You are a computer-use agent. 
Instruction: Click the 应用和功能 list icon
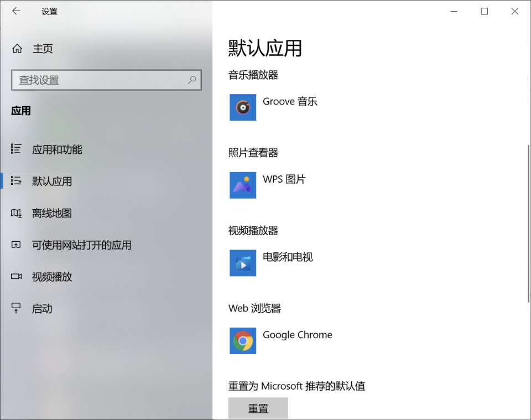pos(16,149)
